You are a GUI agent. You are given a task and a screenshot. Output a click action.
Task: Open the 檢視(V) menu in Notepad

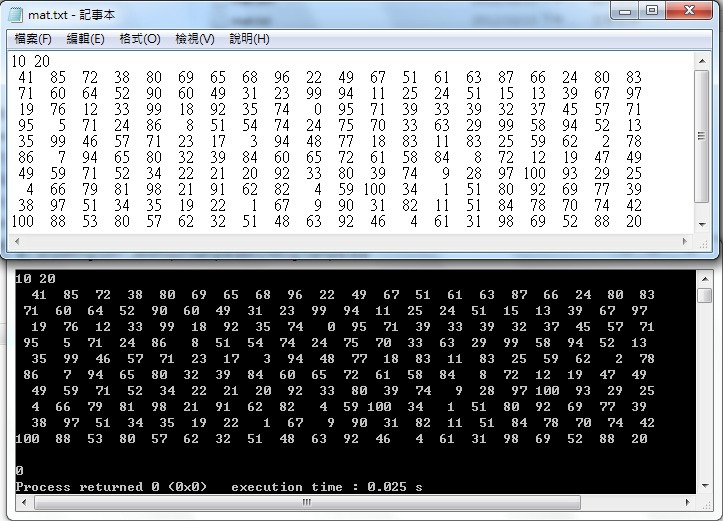pyautogui.click(x=195, y=39)
